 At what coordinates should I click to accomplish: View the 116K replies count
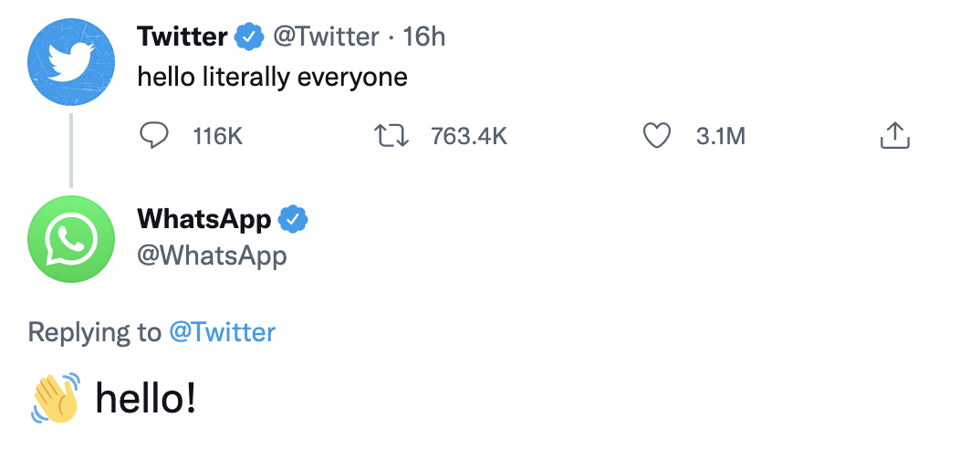(x=217, y=137)
